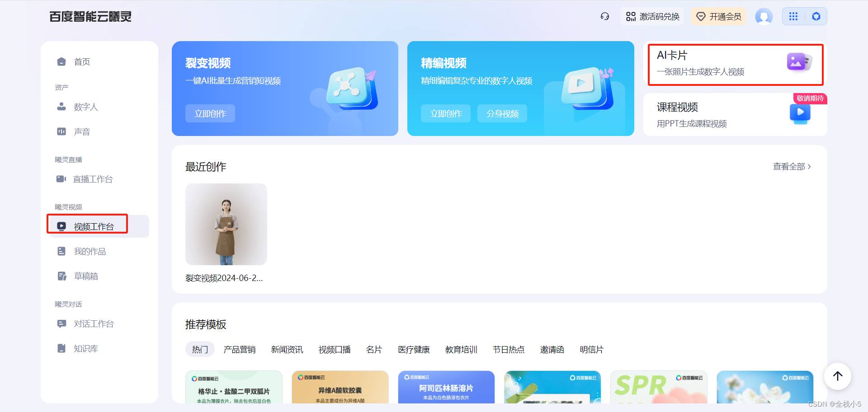Open 查看全部 for recent creations
The width and height of the screenshot is (868, 412).
792,166
